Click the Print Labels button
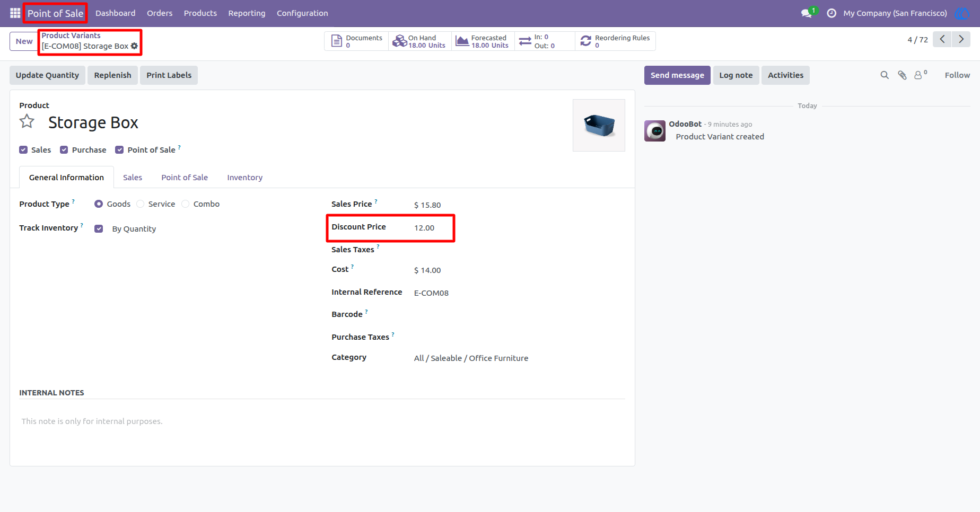 point(169,75)
